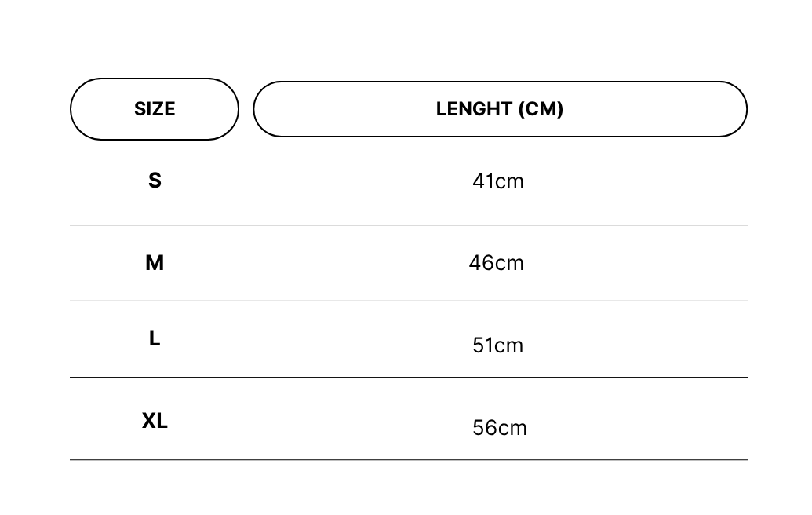Image resolution: width=812 pixels, height=515 pixels.
Task: Click the (CM) unit text in header
Action: click(x=541, y=109)
